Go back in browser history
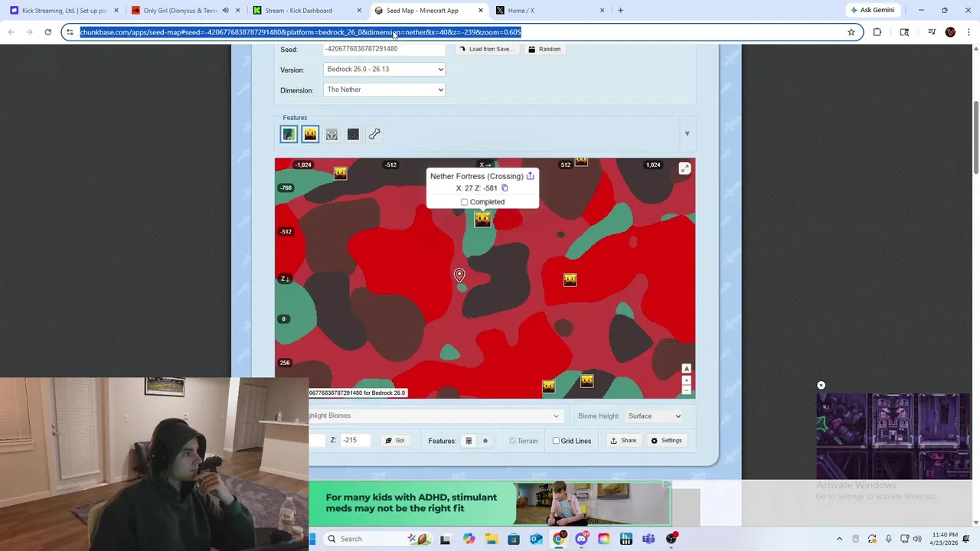Viewport: 980px width, 551px height. click(x=11, y=32)
